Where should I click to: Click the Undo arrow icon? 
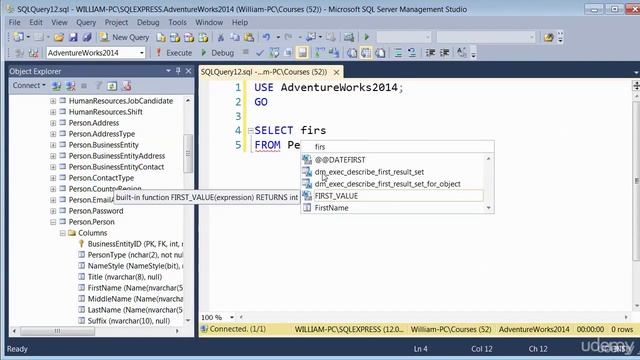point(266,38)
